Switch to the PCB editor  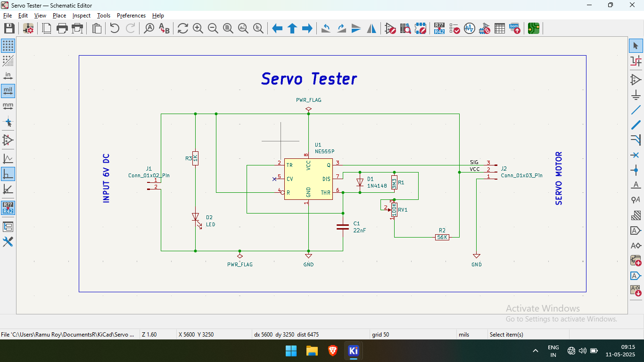pos(534,28)
